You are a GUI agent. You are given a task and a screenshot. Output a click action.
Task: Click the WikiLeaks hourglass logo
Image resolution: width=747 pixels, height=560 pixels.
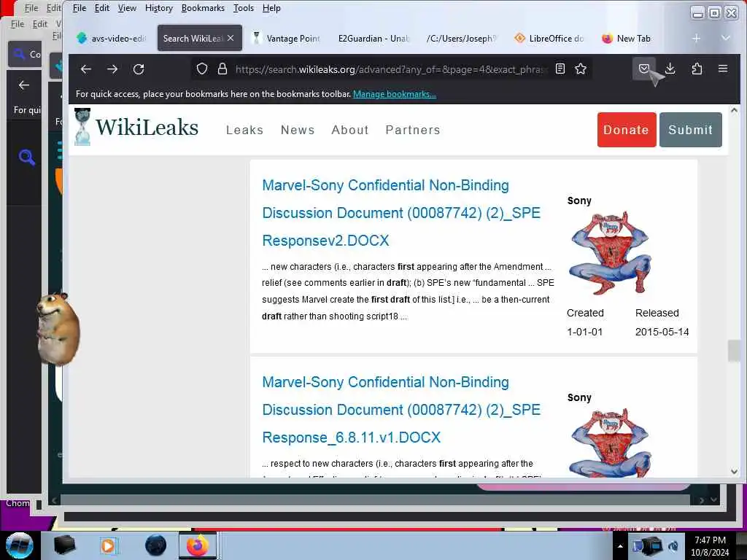[x=82, y=127]
